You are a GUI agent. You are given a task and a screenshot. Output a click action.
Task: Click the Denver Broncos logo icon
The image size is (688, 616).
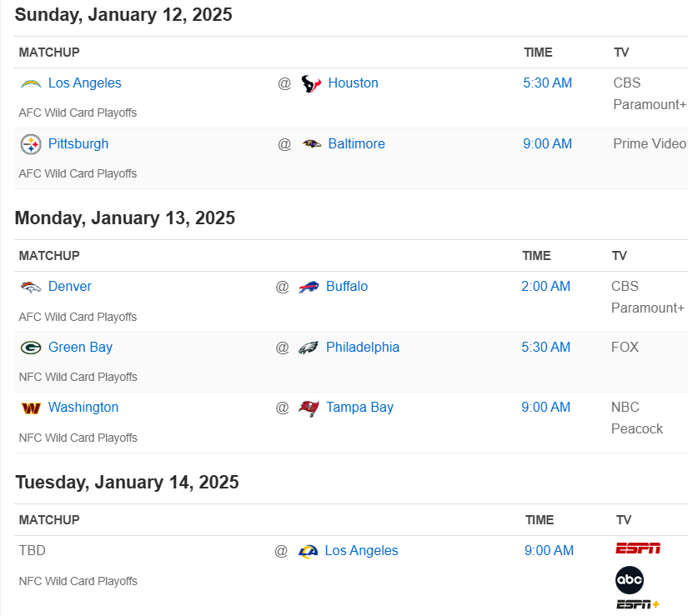(x=31, y=287)
